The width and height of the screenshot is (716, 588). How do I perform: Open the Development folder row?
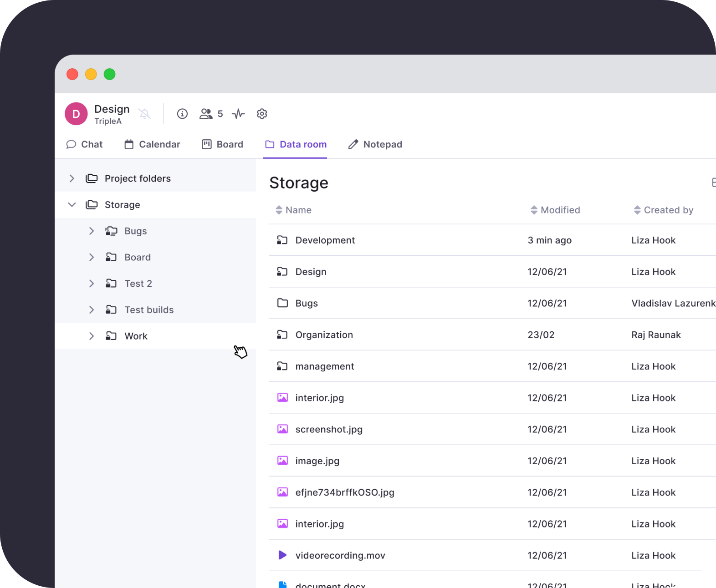click(492, 240)
